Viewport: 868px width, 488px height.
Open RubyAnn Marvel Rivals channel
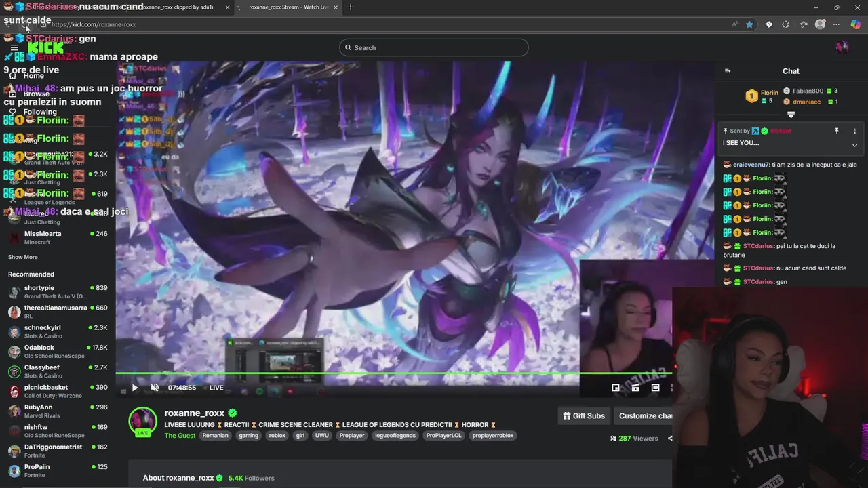pos(58,411)
